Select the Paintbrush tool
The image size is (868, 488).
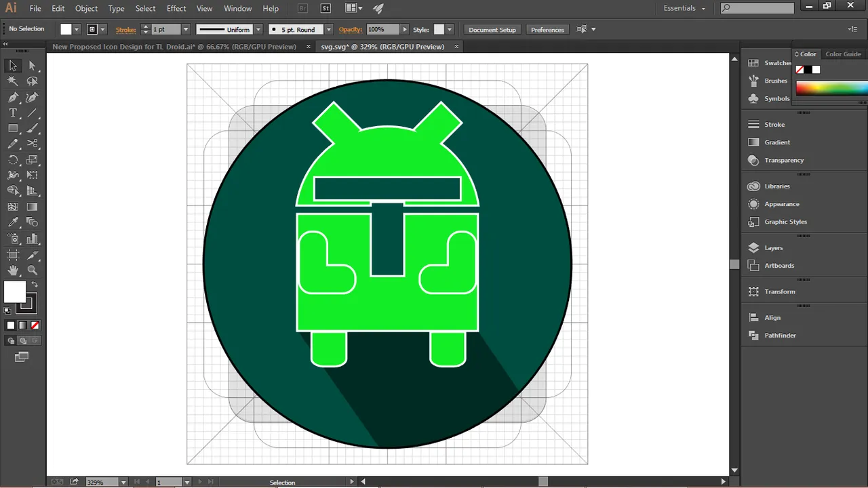pyautogui.click(x=32, y=128)
